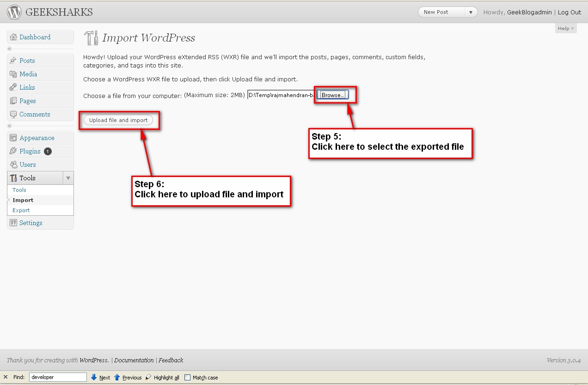Viewport: 588px width, 385px height.
Task: Click the Pages icon in the sidebar
Action: [13, 101]
